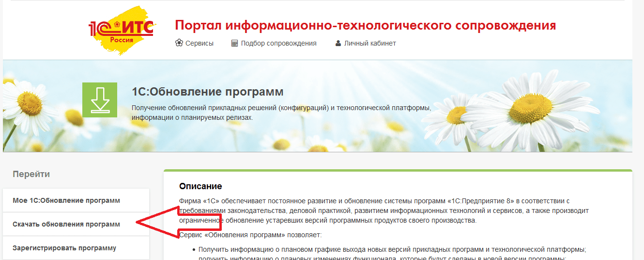The width and height of the screenshot is (644, 260).
Task: Go to Личный кабинет
Action: (370, 43)
